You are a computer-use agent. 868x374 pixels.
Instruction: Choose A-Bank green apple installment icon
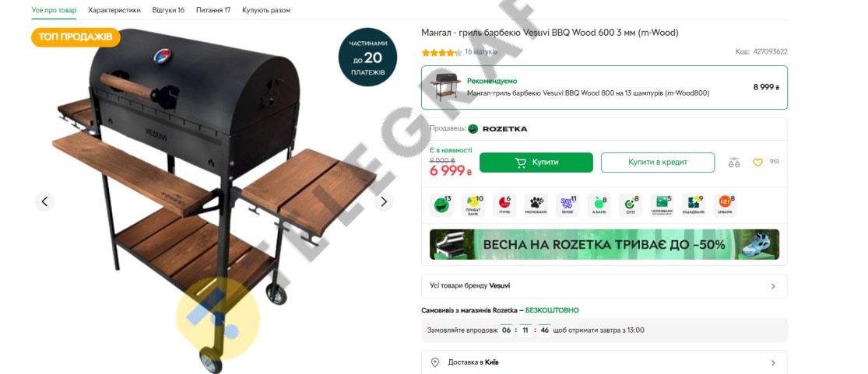pyautogui.click(x=599, y=204)
